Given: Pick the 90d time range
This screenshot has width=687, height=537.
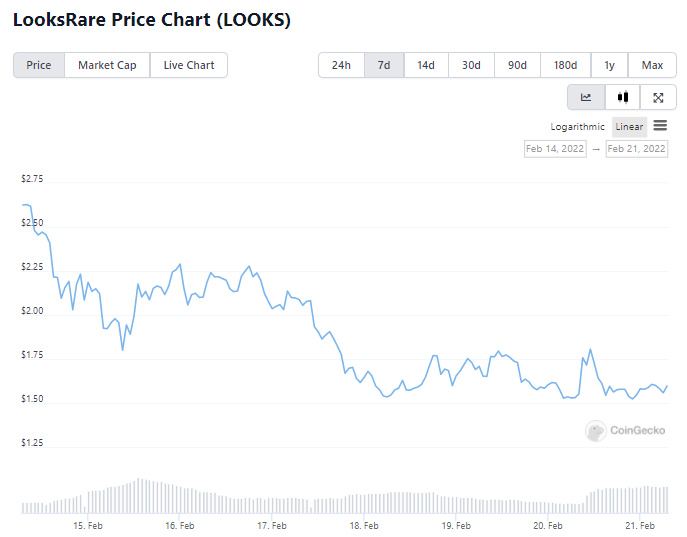Looking at the screenshot, I should 517,65.
